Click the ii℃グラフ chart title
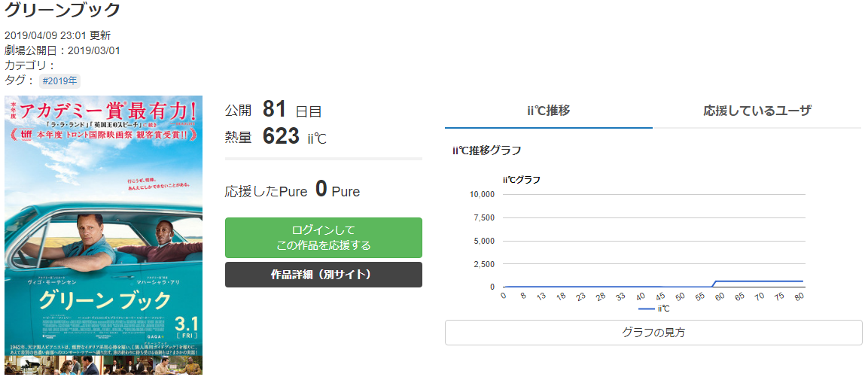 pyautogui.click(x=521, y=179)
